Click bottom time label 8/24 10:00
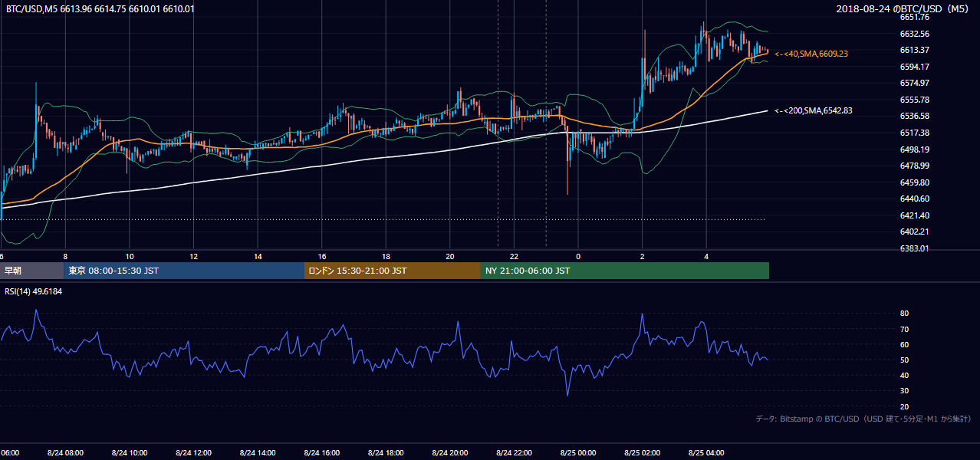Screen dimensions: 980x460 point(129,452)
